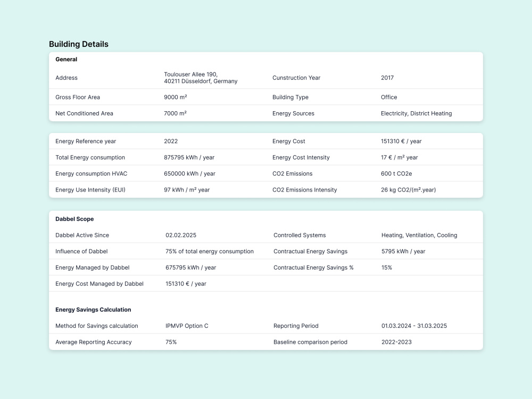Click the value '875795 kWh / year'
The height and width of the screenshot is (399, 532).
click(x=189, y=157)
